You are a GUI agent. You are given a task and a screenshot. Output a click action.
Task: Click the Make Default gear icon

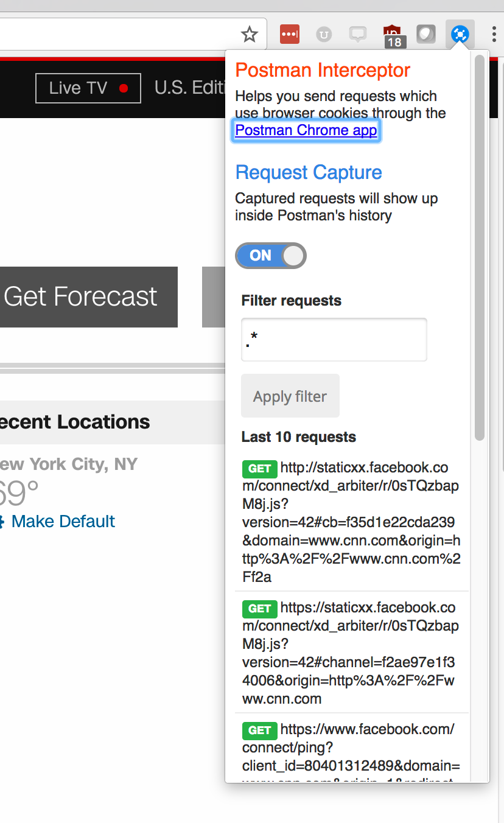2,522
